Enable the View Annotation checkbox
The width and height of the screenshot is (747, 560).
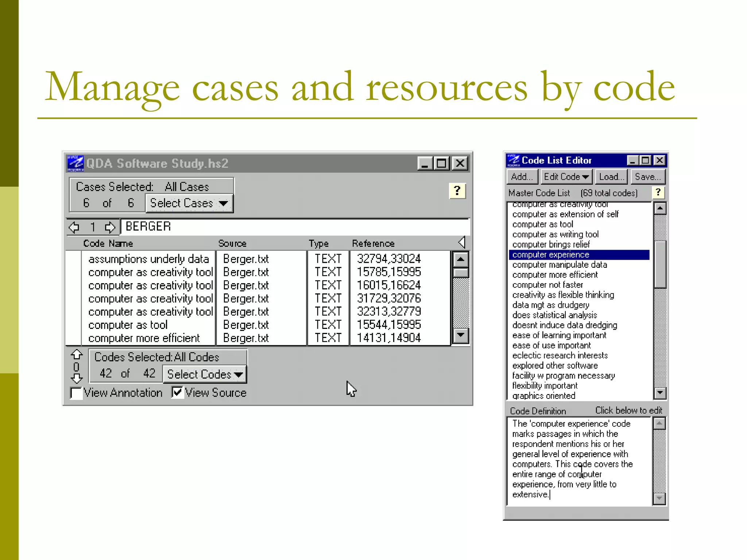coord(76,393)
